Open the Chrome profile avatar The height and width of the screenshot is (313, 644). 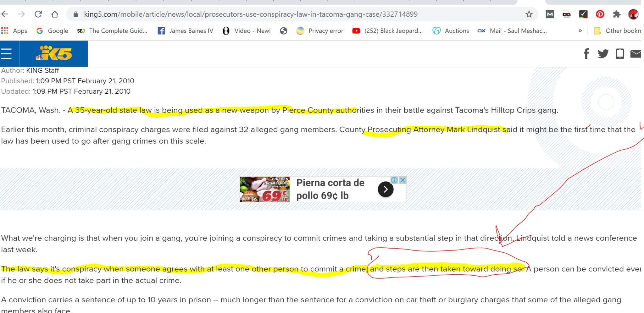pos(633,14)
